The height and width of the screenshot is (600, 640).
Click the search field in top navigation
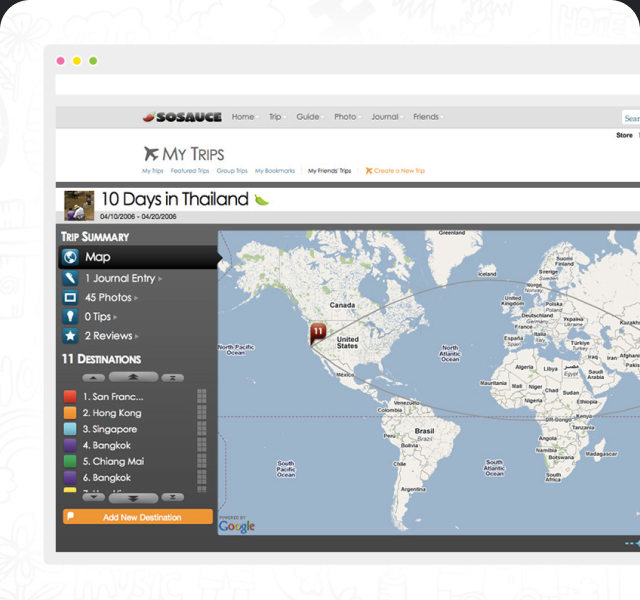pyautogui.click(x=631, y=118)
